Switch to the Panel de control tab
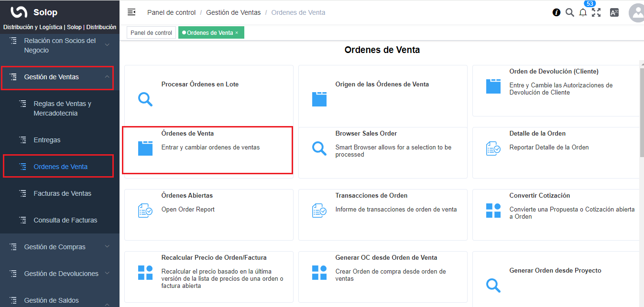This screenshot has width=644, height=307. coord(151,33)
